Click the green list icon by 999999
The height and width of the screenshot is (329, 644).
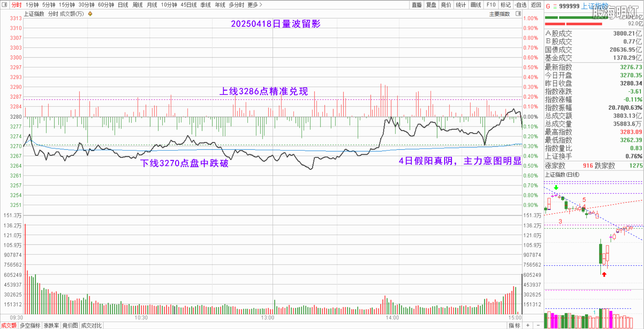(x=555, y=6)
